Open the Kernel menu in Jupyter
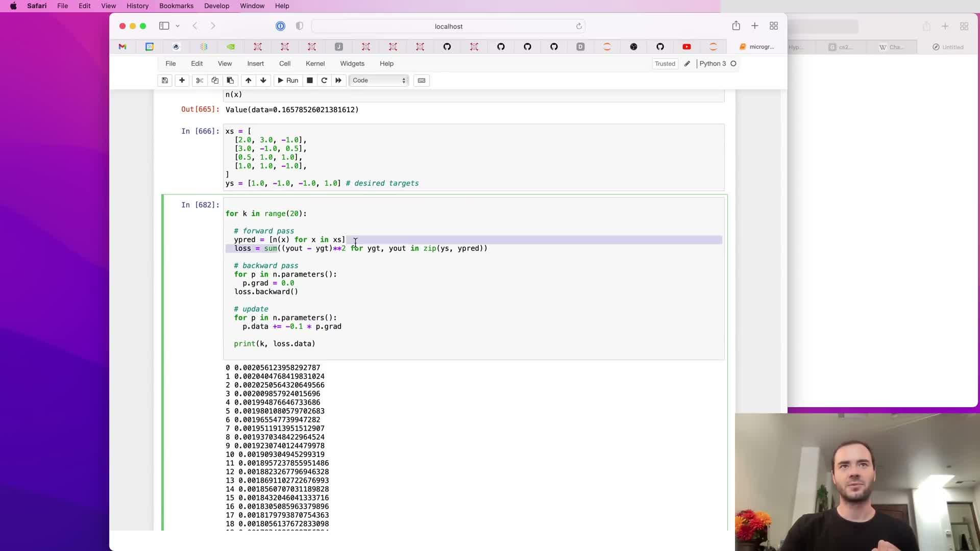Screen dimensions: 980x551 315,64
